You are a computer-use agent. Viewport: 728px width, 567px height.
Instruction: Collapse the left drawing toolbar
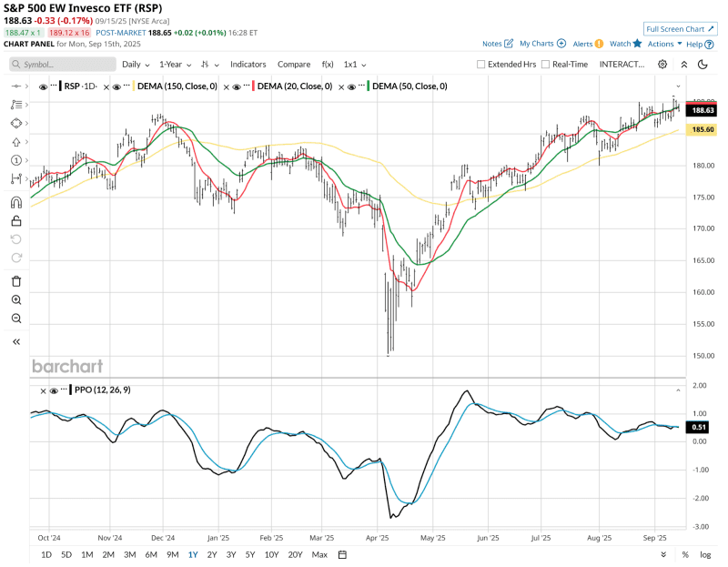[x=16, y=341]
